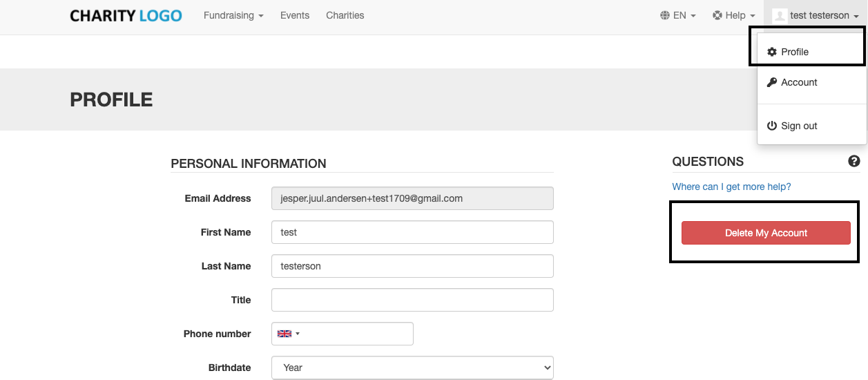Screen dimensions: 868x380
Task: Click the key icon beside Account
Action: (772, 82)
